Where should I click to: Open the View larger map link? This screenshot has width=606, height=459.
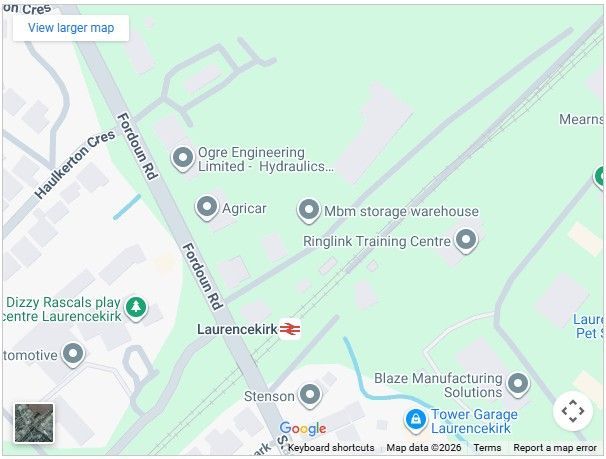tap(71, 28)
